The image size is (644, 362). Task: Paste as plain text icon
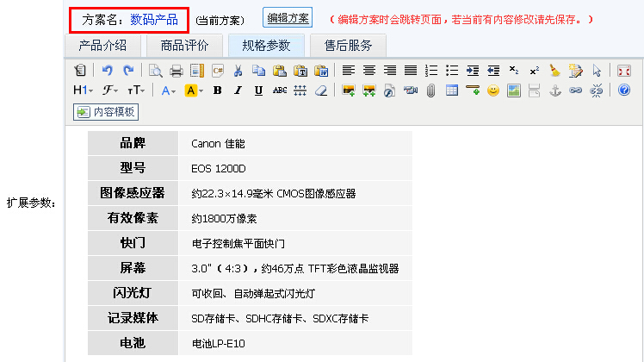300,71
